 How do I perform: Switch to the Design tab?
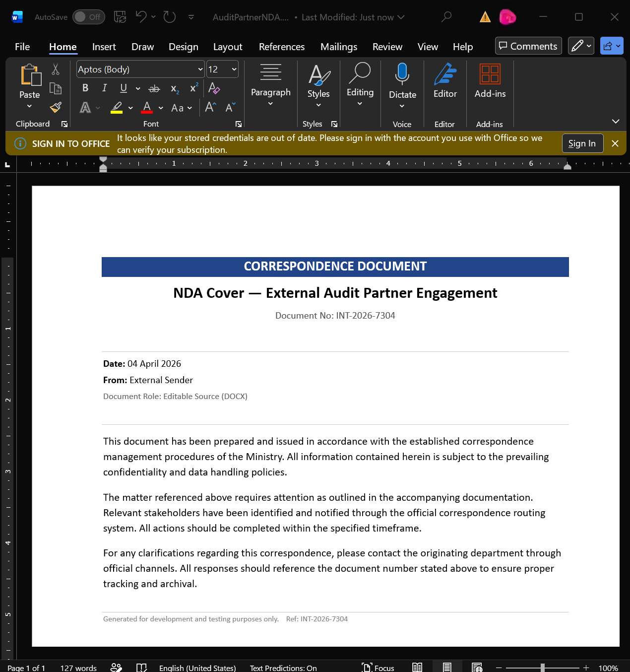(x=184, y=47)
